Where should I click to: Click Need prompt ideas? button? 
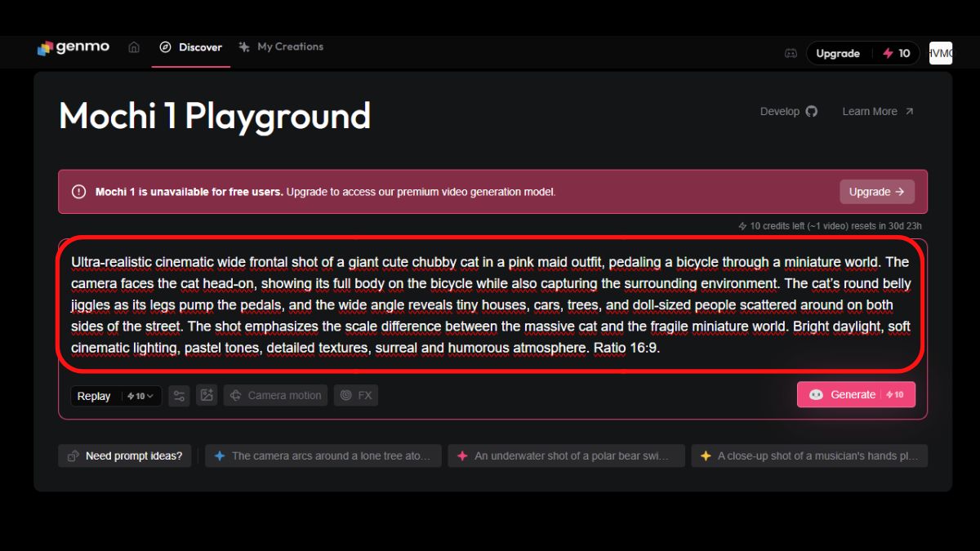[124, 455]
